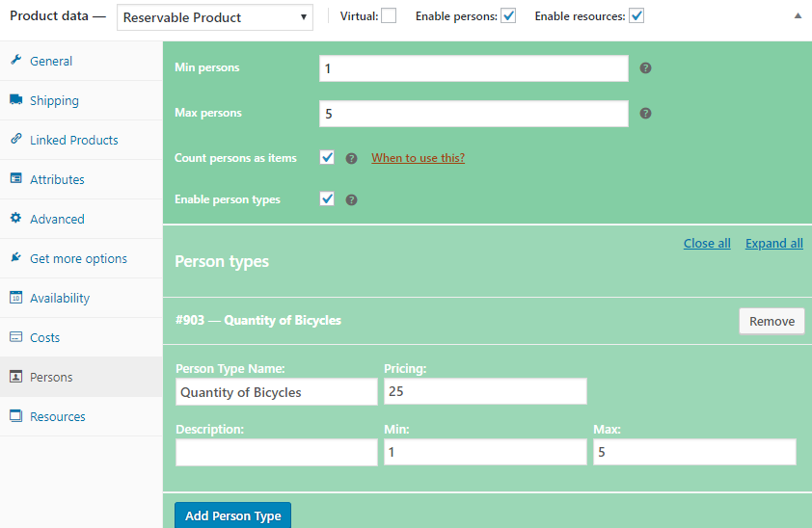Screen dimensions: 812x528
Task: Open the Reservable Product type dropdown
Action: pos(215,17)
